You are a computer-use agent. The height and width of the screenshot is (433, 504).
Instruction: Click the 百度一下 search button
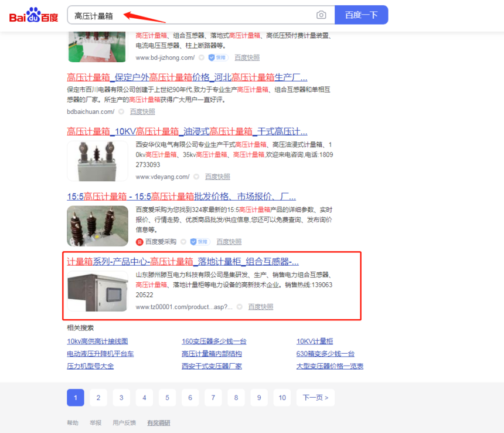click(x=361, y=15)
